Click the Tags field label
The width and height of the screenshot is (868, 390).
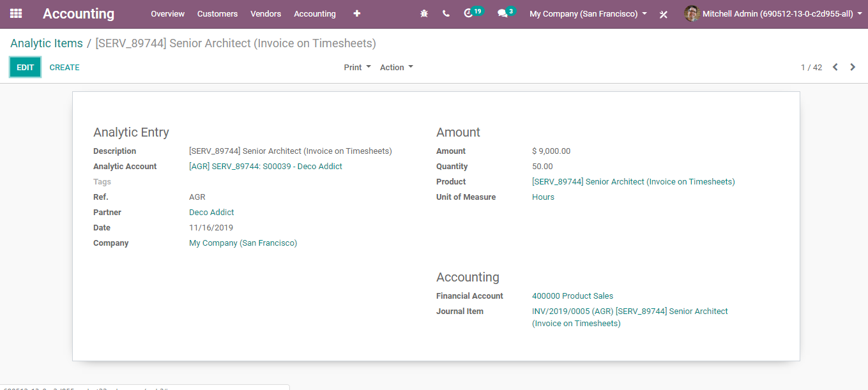click(x=102, y=182)
